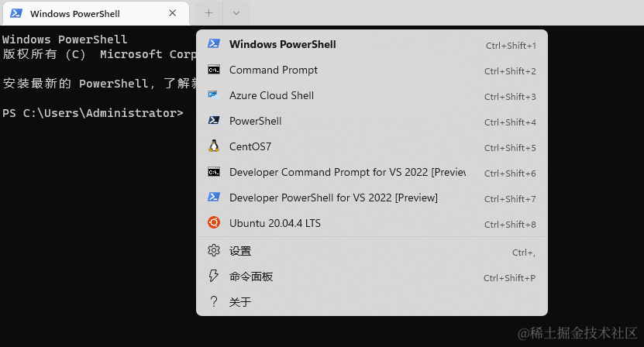
Task: Collapse the profile dropdown chevron
Action: [236, 13]
